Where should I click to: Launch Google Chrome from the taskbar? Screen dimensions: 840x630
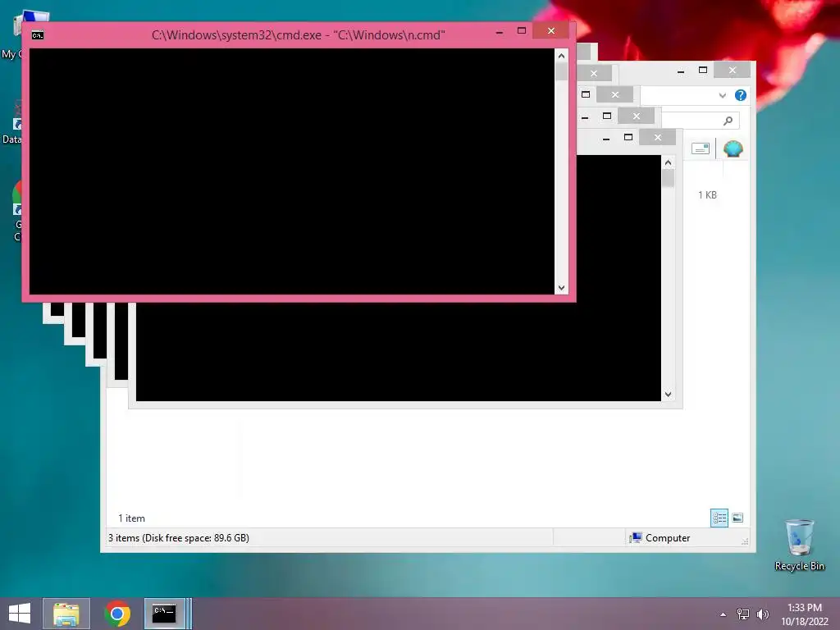117,614
